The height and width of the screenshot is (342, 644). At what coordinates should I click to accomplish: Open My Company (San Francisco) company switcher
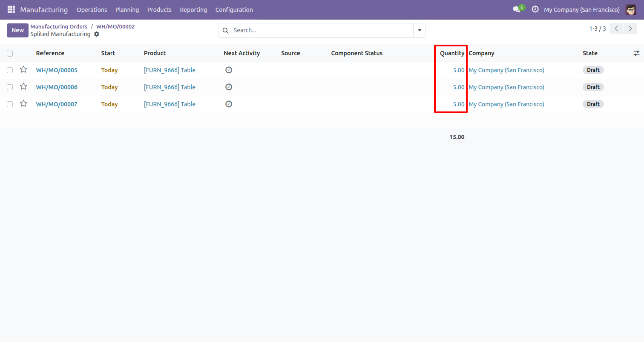point(582,10)
